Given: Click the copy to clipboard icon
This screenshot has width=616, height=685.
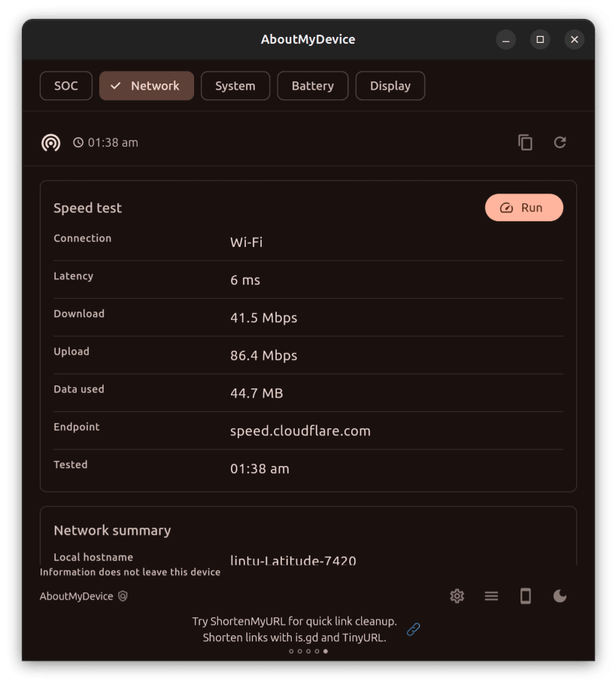Looking at the screenshot, I should [525, 142].
